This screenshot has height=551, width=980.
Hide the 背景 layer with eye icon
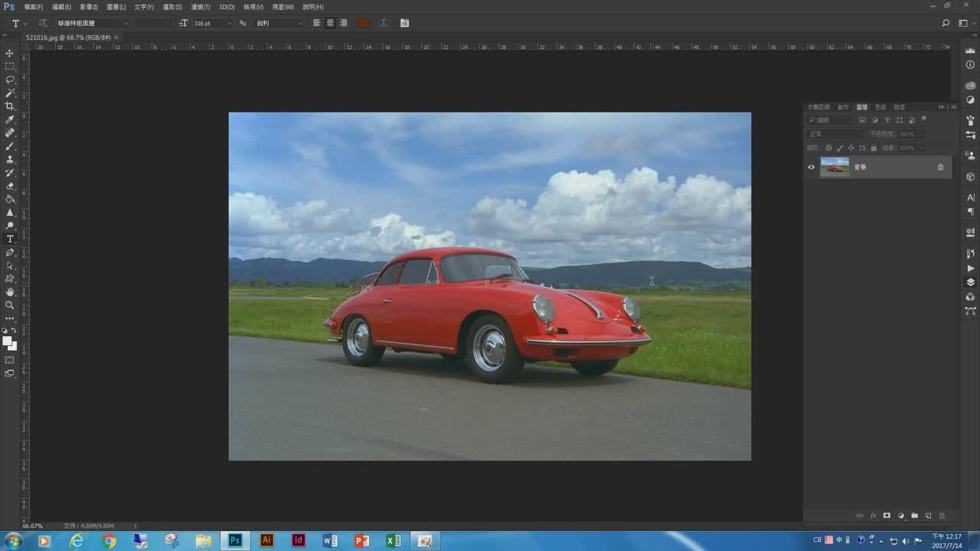(x=812, y=167)
